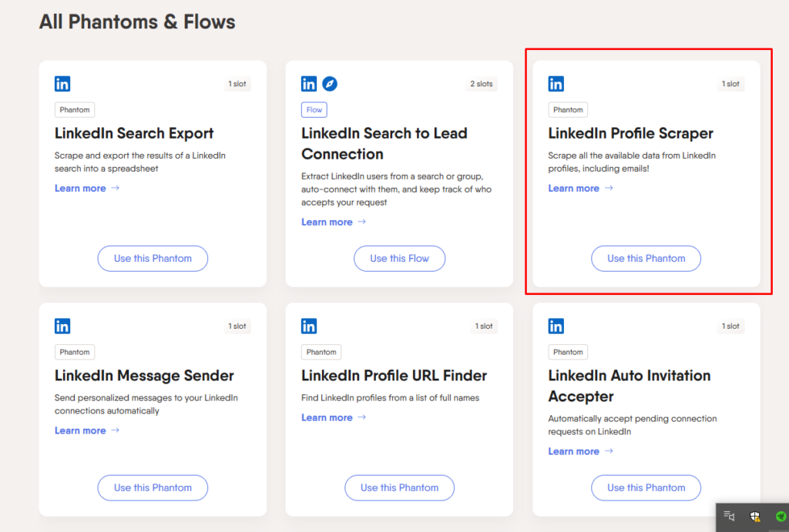Click the LinkedIn icon on the Message Sender card
Viewport: 789px width, 532px height.
62,326
